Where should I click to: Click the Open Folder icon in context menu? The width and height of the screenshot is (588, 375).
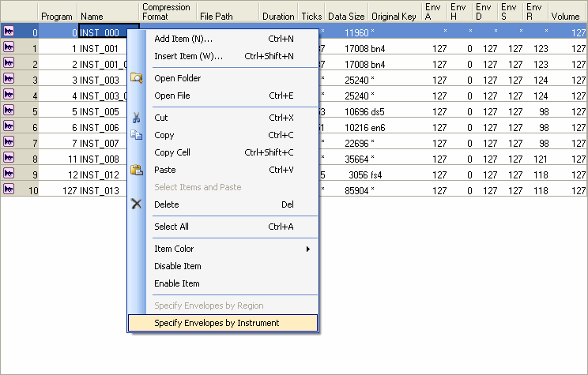point(137,78)
